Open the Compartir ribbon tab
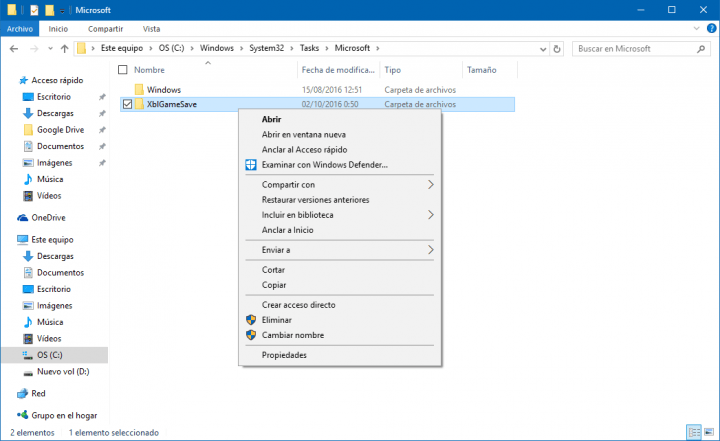The width and height of the screenshot is (720, 441). tap(106, 28)
